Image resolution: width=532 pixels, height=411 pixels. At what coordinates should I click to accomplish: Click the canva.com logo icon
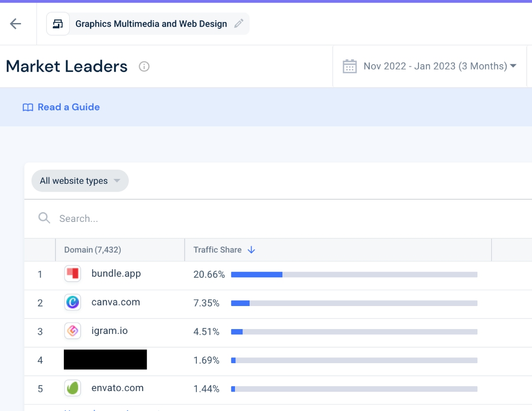click(x=72, y=302)
